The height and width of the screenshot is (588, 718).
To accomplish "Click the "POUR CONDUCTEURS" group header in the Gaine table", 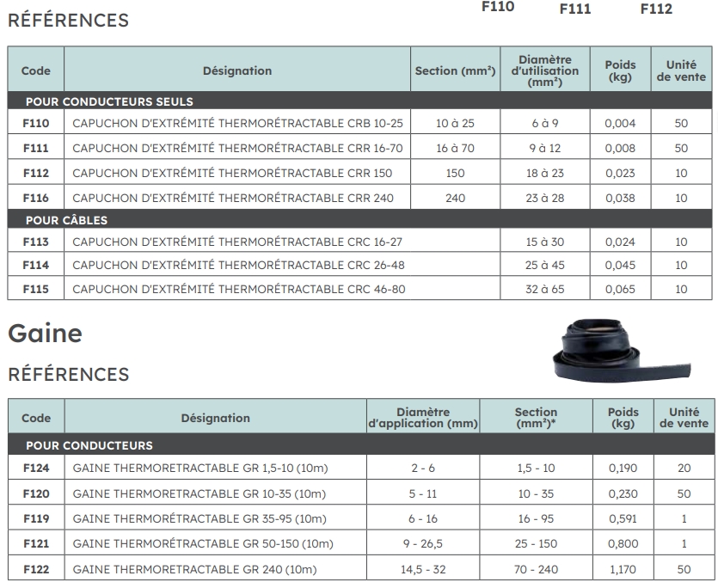I will (x=89, y=445).
